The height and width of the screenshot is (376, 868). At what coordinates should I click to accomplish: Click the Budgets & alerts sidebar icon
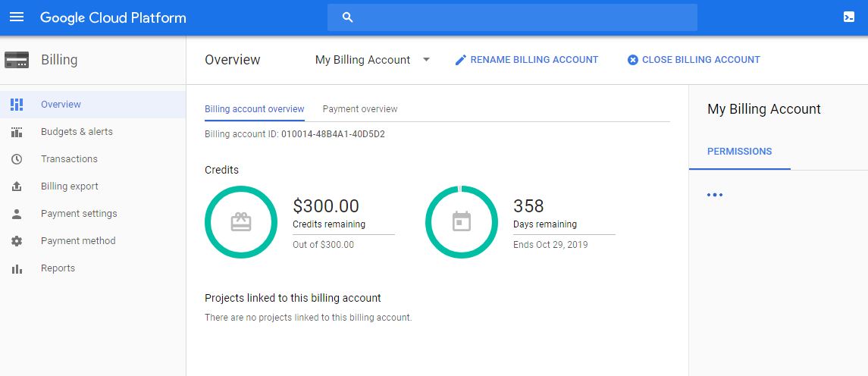point(17,132)
